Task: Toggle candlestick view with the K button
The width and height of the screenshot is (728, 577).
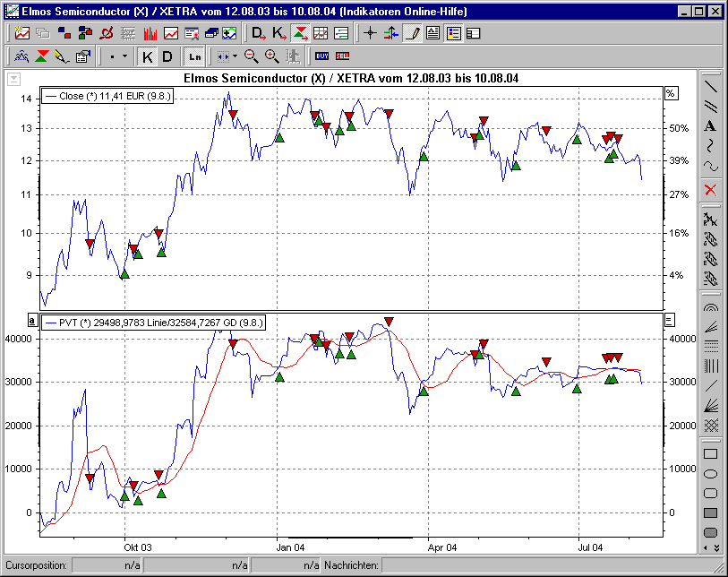Action: tap(149, 56)
